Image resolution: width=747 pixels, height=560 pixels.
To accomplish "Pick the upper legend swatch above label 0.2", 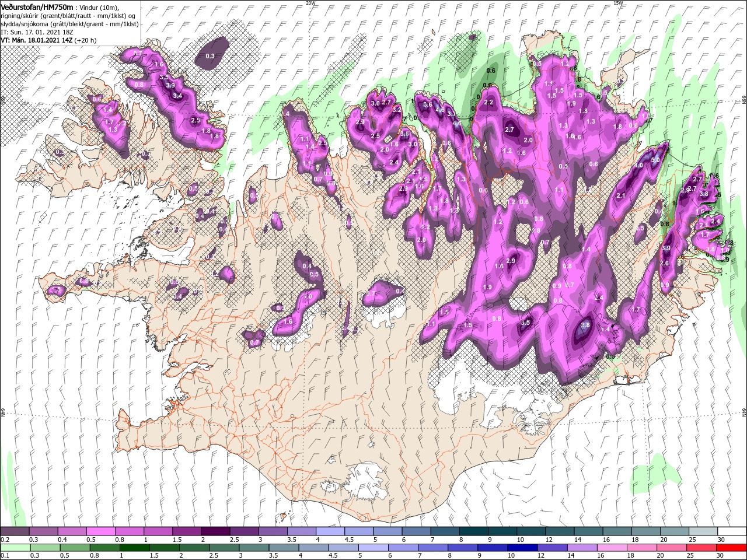I will click(15, 531).
